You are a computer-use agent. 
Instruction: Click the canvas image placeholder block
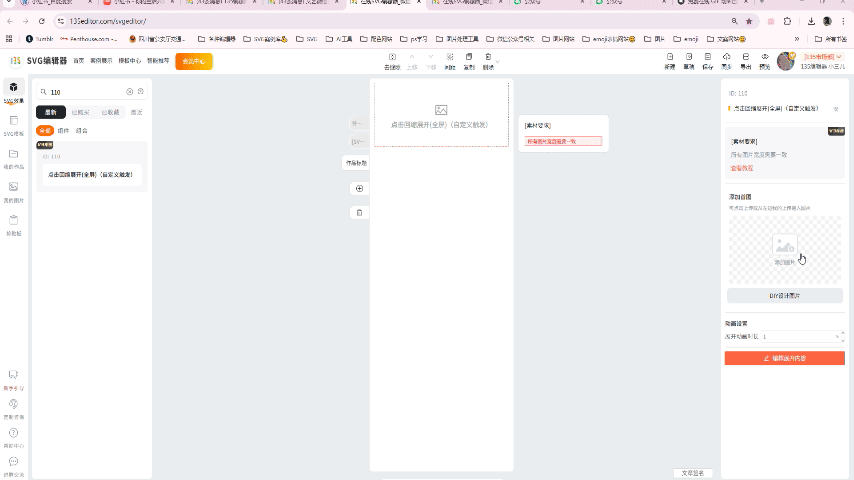[441, 114]
